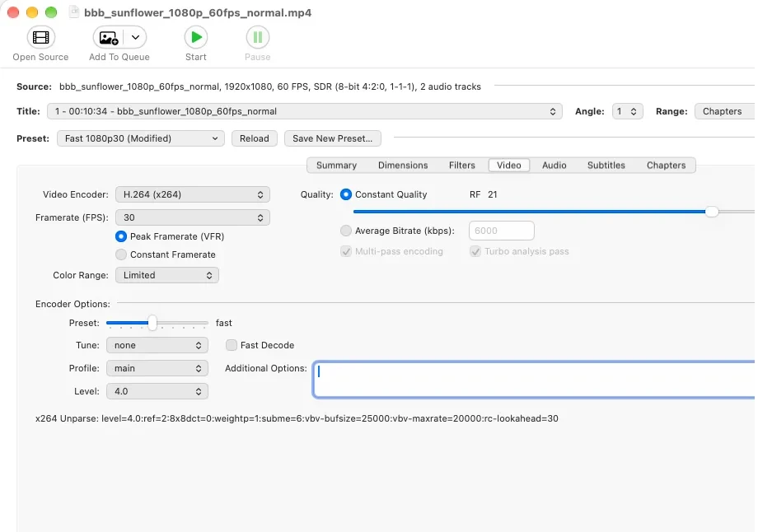Start the encode with the green play button
The width and height of the screenshot is (758, 532).
pyautogui.click(x=196, y=37)
